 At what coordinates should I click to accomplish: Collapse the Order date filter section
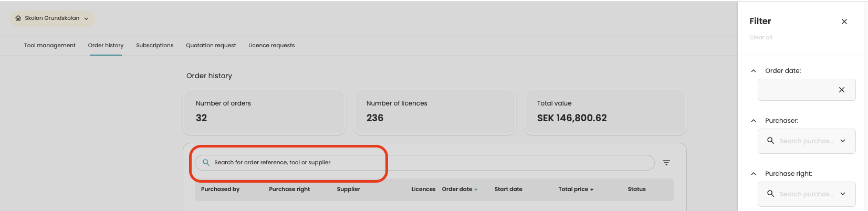point(754,71)
